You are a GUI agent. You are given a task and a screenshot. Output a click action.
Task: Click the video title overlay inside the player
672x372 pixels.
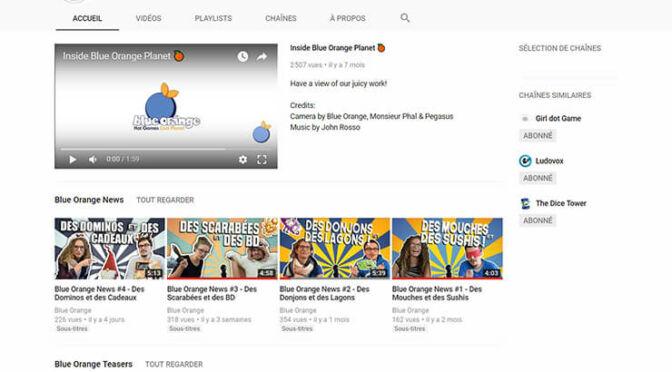[123, 56]
